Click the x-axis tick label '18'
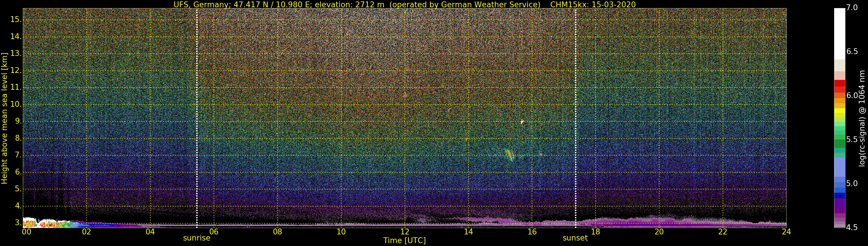 pyautogui.click(x=595, y=232)
